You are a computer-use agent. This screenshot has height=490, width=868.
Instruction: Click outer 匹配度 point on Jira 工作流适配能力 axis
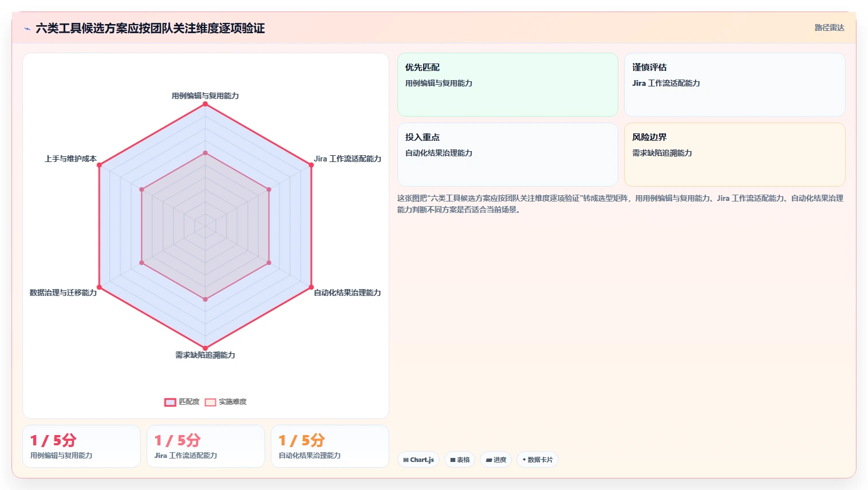pos(311,165)
